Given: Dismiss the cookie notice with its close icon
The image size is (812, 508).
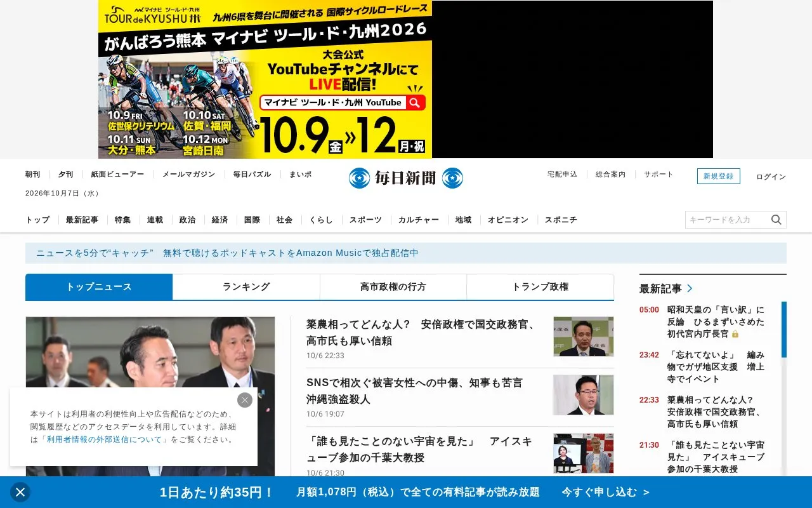Looking at the screenshot, I should [245, 400].
